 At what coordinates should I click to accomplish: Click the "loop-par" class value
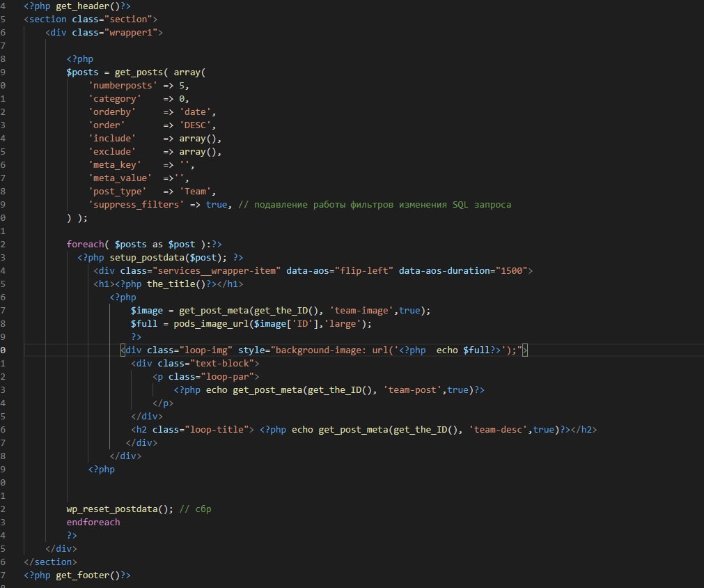pyautogui.click(x=227, y=377)
